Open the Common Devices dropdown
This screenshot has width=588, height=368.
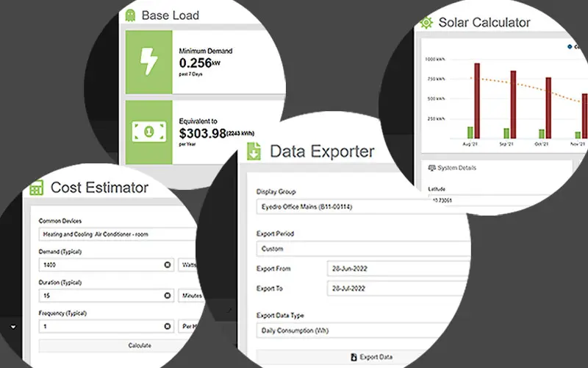tap(118, 234)
